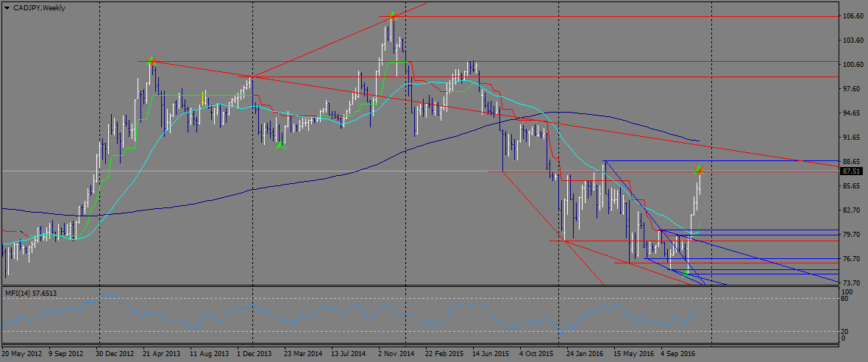Click the 11 Aug 2013 date label
This screenshot has width=868, height=362.
coord(209,352)
